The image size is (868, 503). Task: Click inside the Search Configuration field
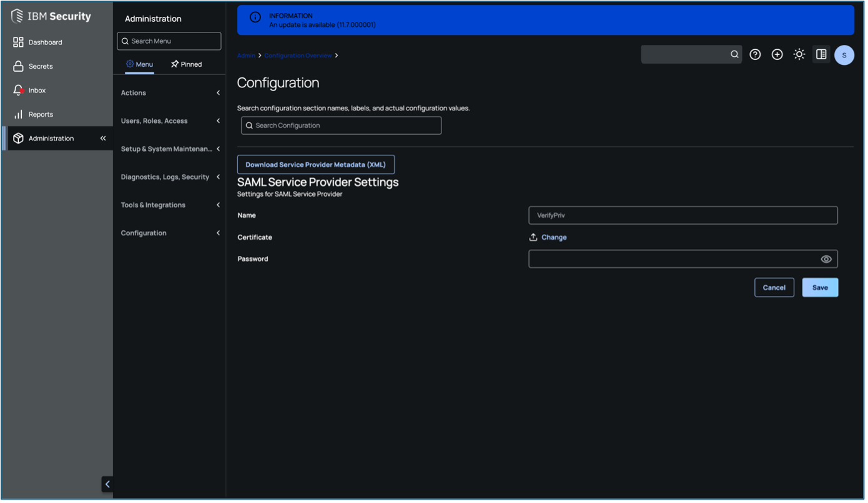pyautogui.click(x=341, y=125)
